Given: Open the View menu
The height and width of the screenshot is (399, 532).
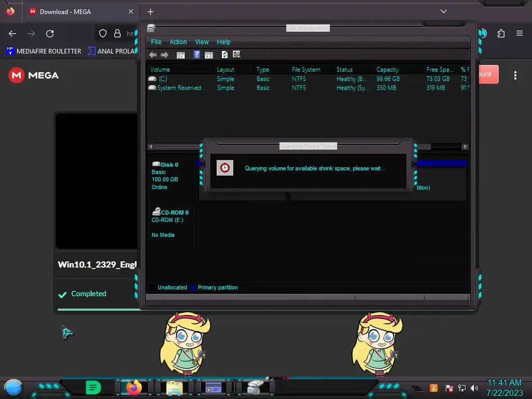Looking at the screenshot, I should click(x=202, y=42).
